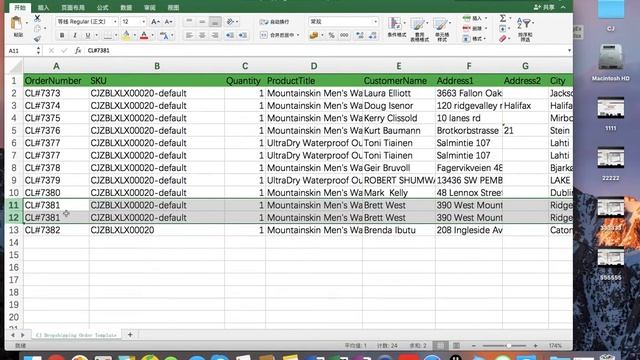Click the Clear eraser icon
Screen dimensions: 640x360
pos(503,39)
